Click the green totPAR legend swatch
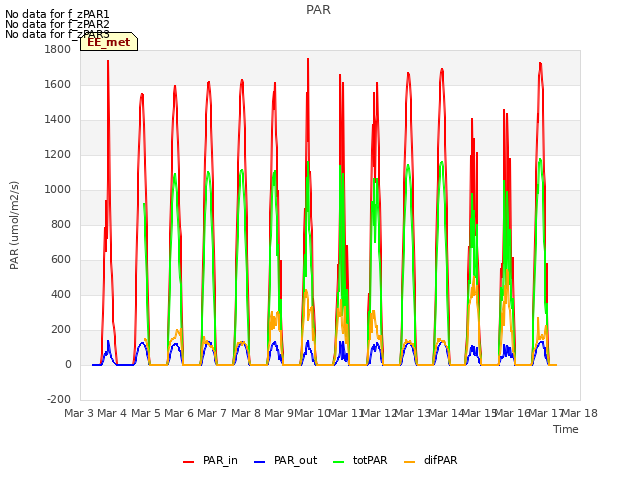640x480 pixels. click(x=339, y=462)
